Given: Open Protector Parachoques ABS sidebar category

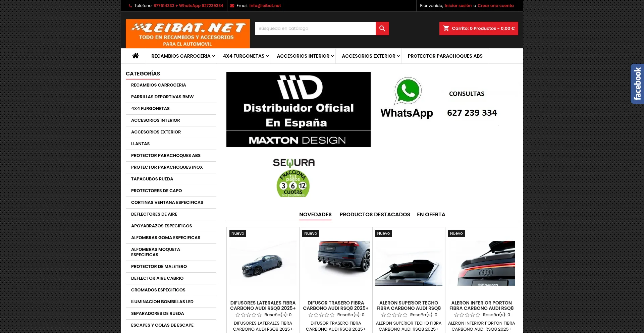Looking at the screenshot, I should (166, 156).
